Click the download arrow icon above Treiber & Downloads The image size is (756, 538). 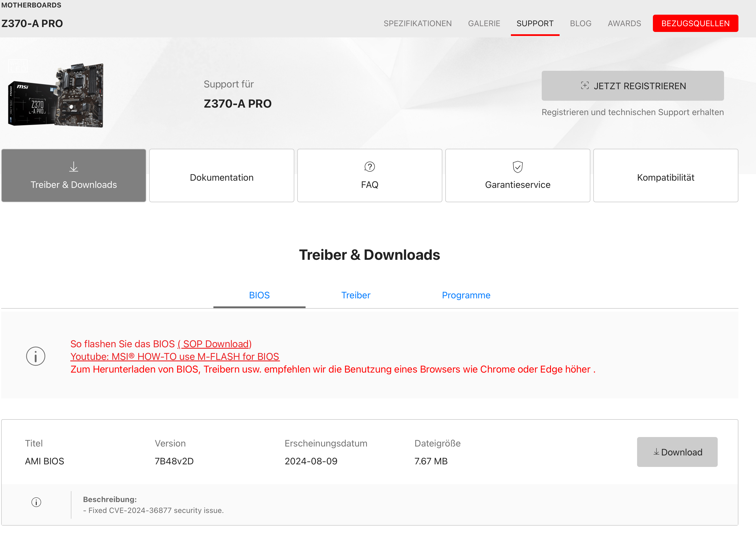[74, 167]
